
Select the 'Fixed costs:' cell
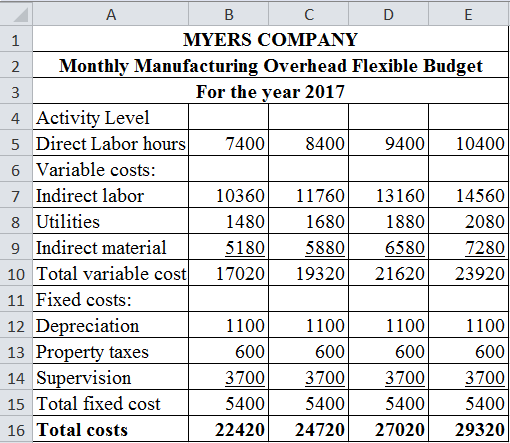coord(111,299)
